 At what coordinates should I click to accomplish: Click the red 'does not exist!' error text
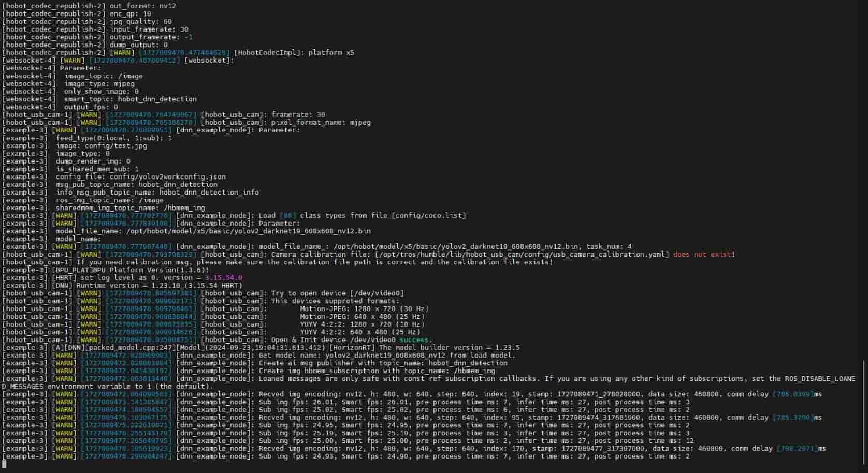703,254
